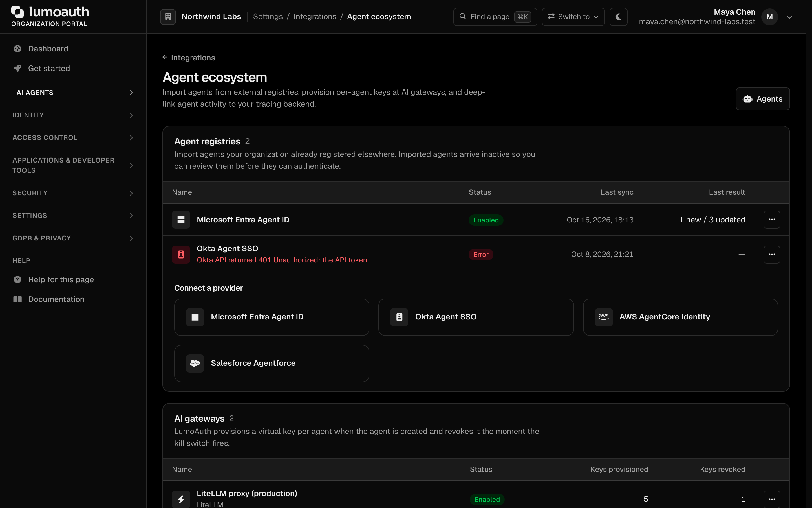Connect the Microsoft Entra Agent ID provider card

(x=272, y=317)
